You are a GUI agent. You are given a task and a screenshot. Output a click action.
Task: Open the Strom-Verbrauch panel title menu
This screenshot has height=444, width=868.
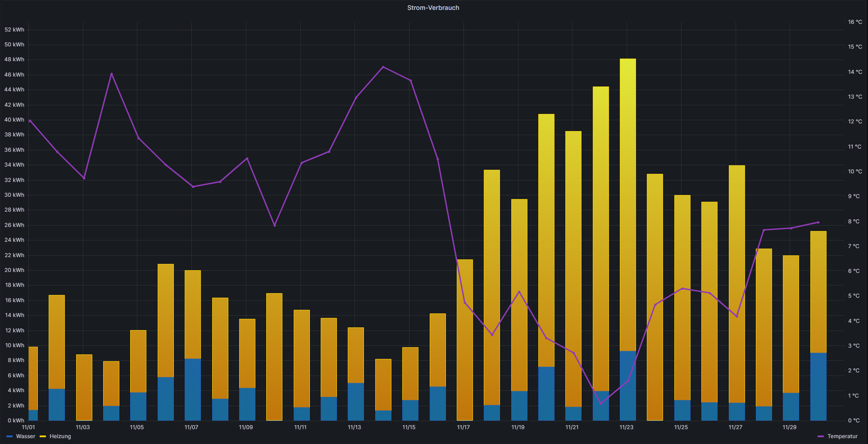(x=433, y=8)
